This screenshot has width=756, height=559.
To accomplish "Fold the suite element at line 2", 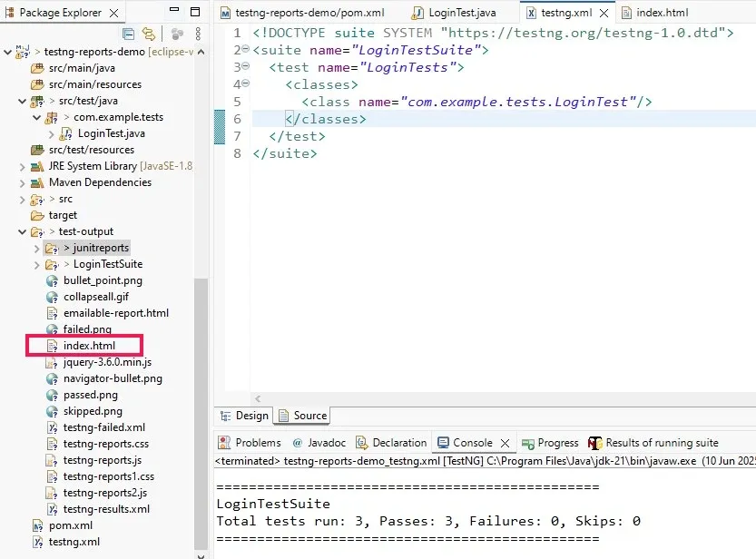I will [x=245, y=49].
